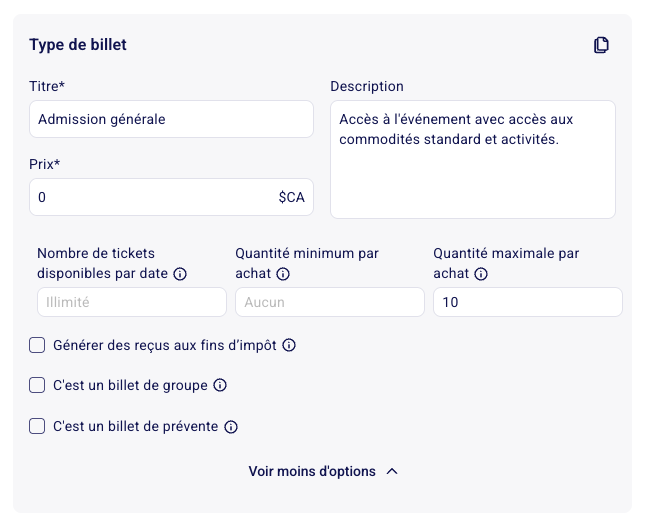Open info tooltip for tickets available per date

click(180, 274)
